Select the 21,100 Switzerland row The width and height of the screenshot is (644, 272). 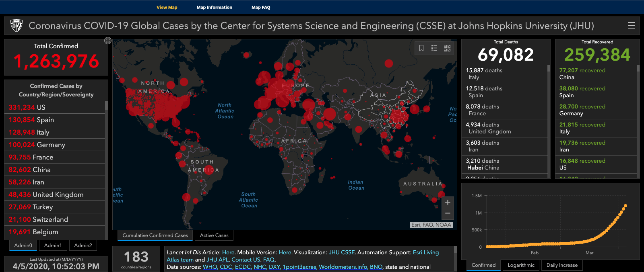(55, 219)
